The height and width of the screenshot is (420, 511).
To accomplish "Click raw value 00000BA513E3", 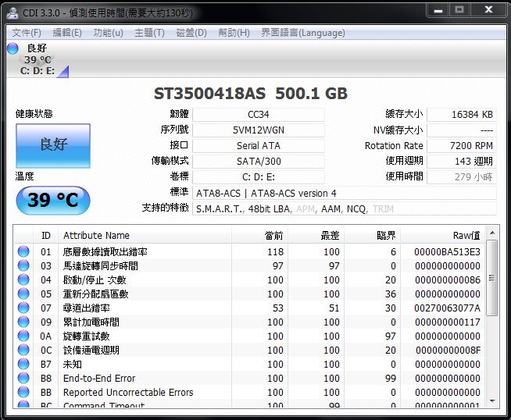I will [x=447, y=251].
